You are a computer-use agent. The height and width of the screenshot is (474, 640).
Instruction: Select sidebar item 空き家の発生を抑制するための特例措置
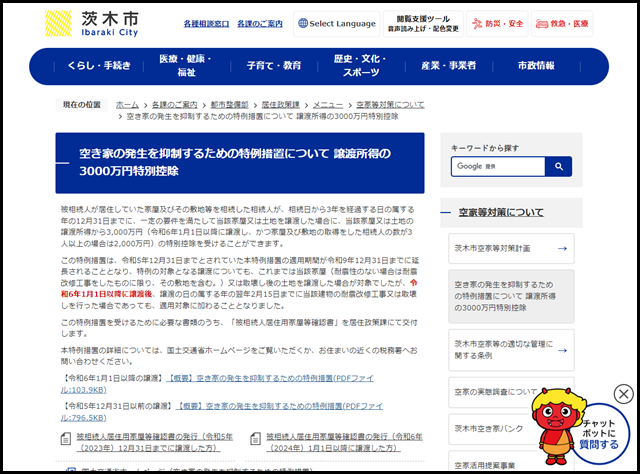click(511, 296)
